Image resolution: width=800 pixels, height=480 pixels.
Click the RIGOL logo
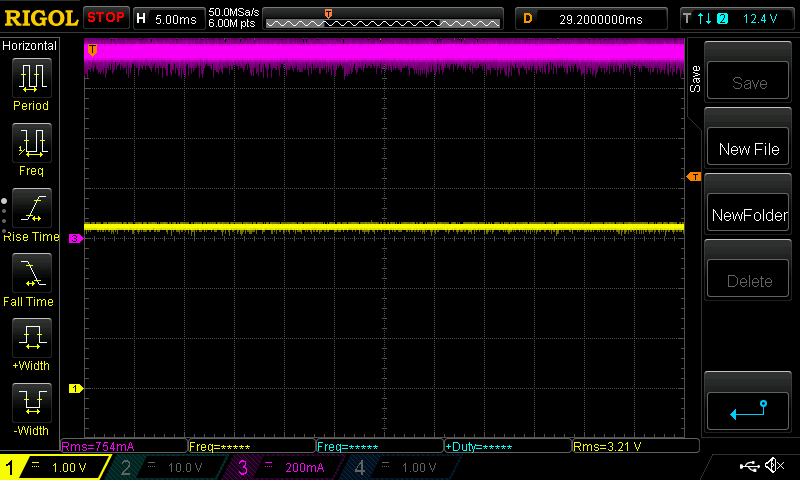(41, 18)
